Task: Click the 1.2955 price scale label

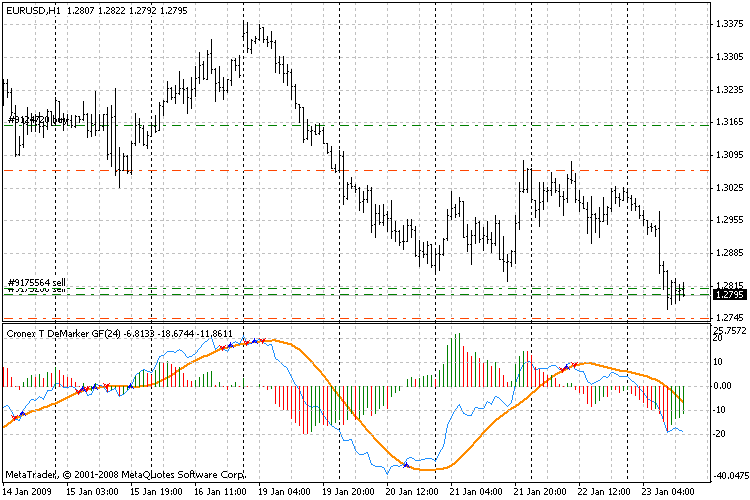Action: point(727,220)
